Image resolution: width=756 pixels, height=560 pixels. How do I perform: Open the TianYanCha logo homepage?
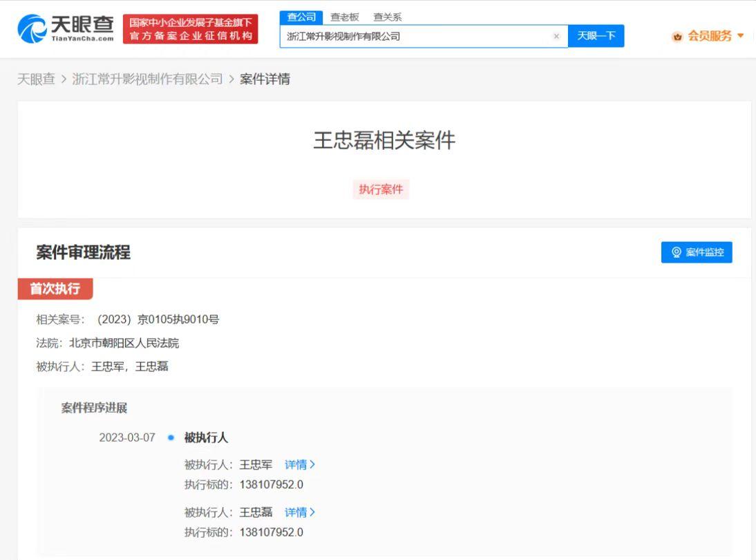[x=66, y=28]
